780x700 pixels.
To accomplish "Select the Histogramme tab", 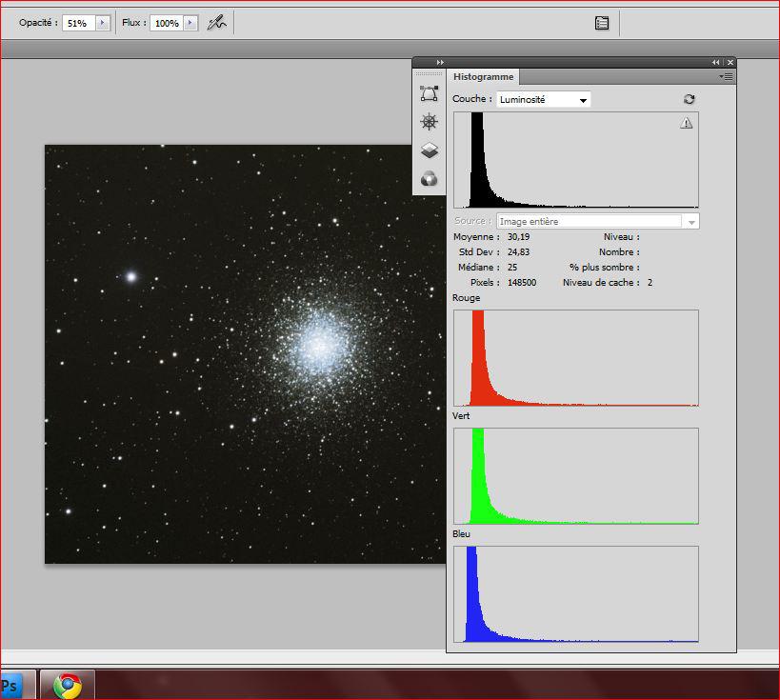I will [483, 76].
